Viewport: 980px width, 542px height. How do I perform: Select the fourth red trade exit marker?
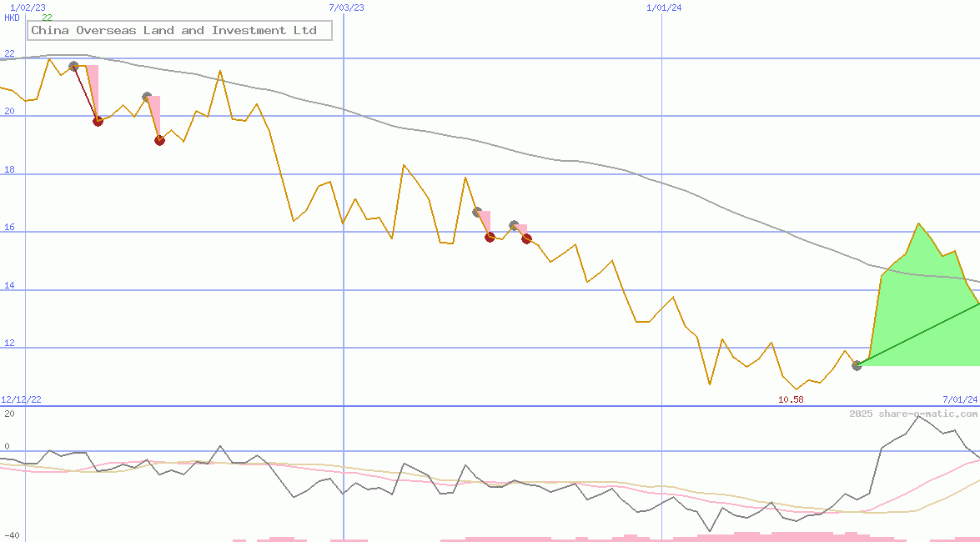526,238
